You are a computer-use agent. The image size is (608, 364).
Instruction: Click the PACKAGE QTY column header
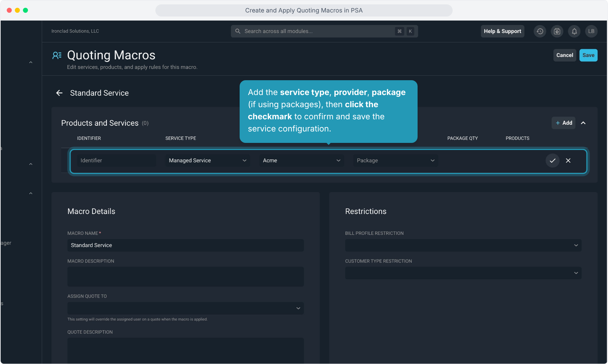point(462,139)
